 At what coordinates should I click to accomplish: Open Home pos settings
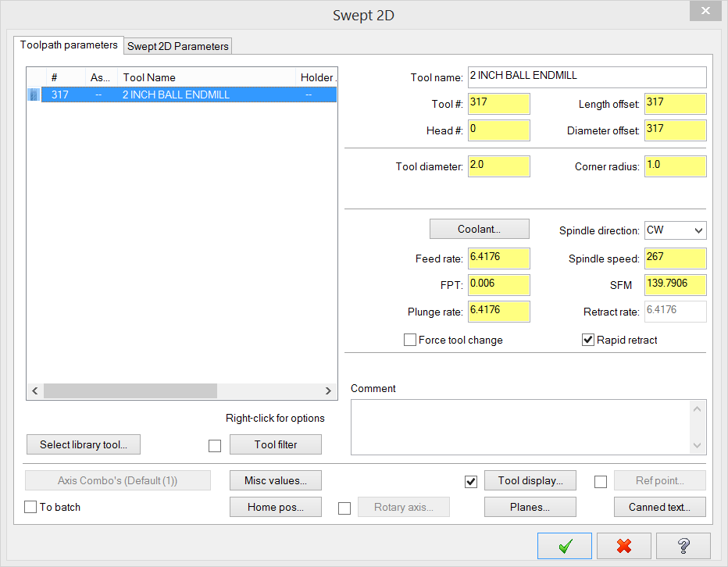coord(275,507)
